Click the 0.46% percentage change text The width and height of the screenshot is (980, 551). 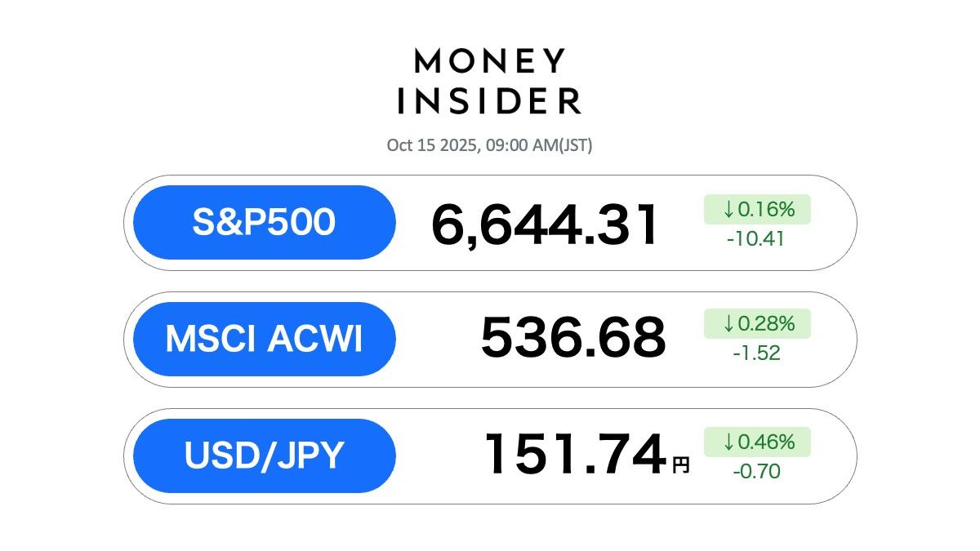pos(765,442)
